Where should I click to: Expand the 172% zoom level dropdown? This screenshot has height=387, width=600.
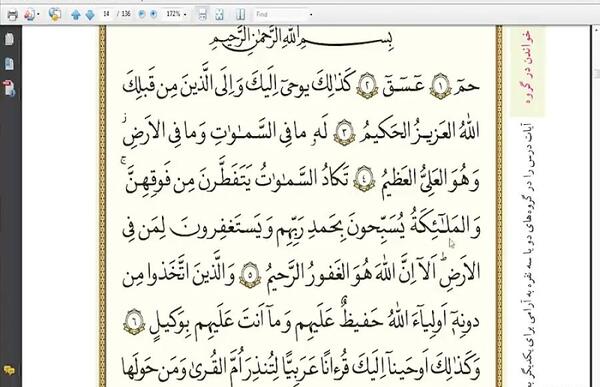click(x=185, y=15)
